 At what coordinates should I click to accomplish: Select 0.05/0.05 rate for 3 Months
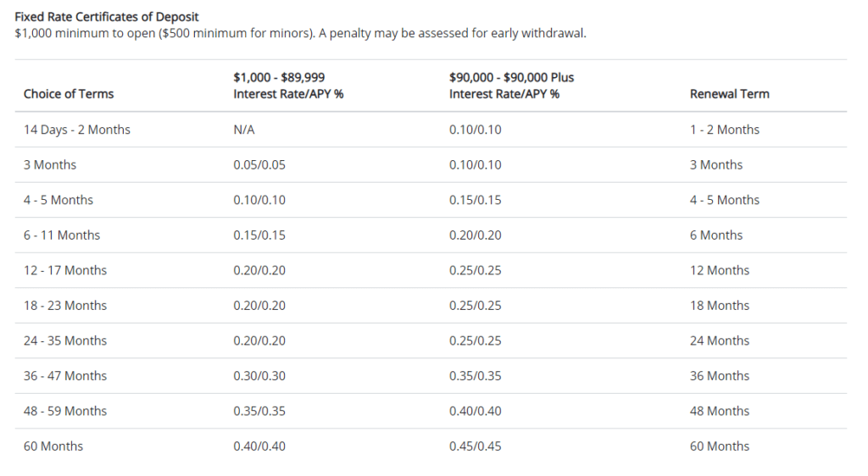(259, 165)
